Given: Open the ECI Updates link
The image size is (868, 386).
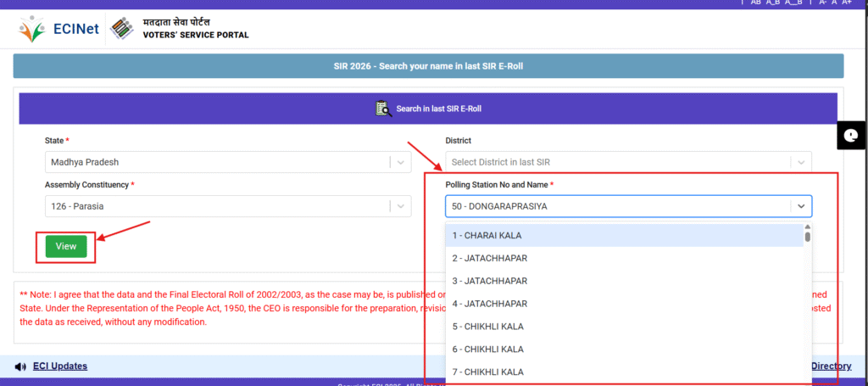Looking at the screenshot, I should (x=59, y=366).
